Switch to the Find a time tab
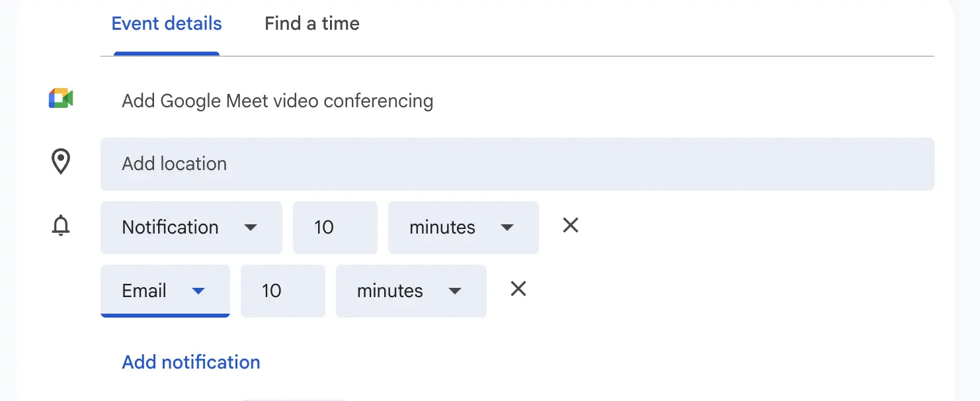Image resolution: width=980 pixels, height=401 pixels. click(x=311, y=24)
